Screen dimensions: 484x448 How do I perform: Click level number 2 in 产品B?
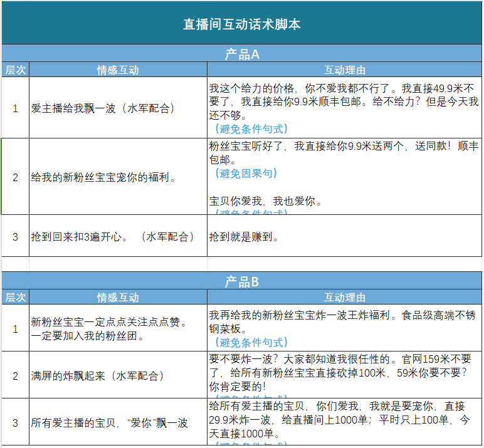tap(16, 375)
